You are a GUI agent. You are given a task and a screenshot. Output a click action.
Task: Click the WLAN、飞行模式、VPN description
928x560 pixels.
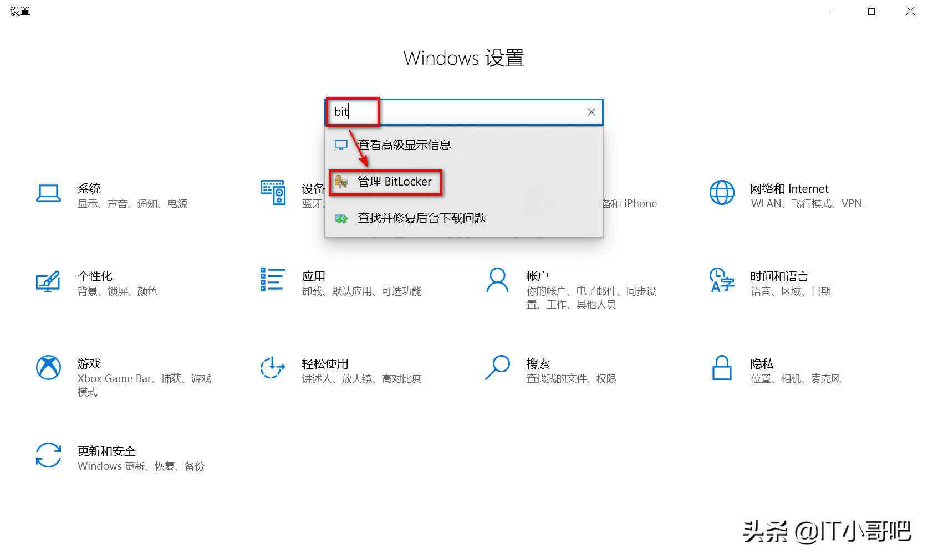[807, 204]
